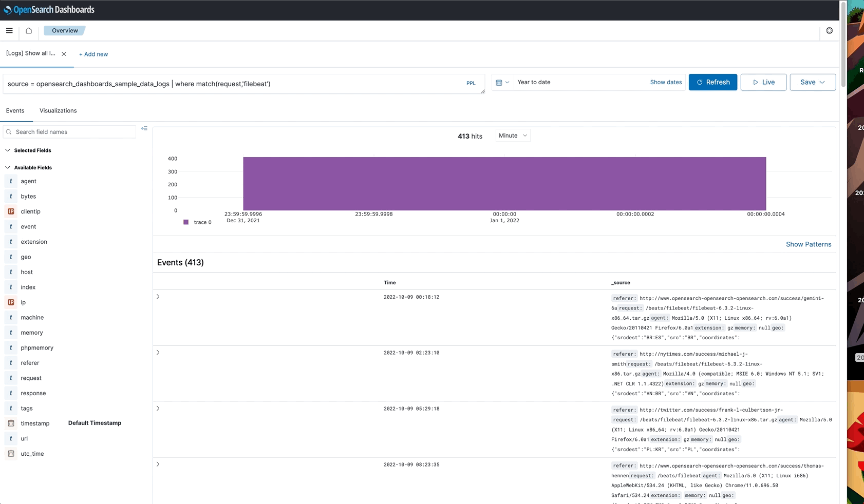
Task: Click the Year to date range
Action: 534,82
